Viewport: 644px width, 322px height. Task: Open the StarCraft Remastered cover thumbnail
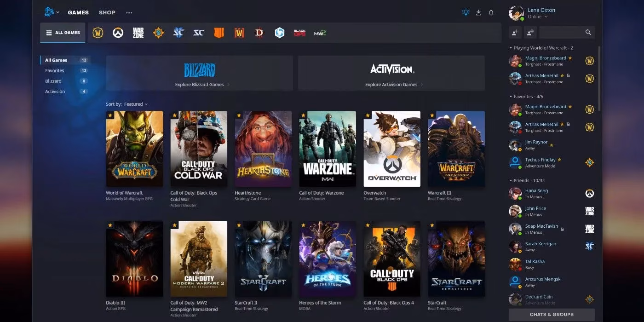pos(456,259)
